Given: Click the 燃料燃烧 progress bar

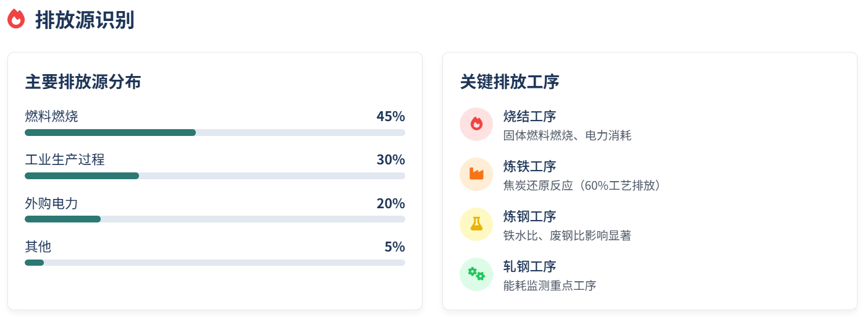Looking at the screenshot, I should pyautogui.click(x=215, y=132).
